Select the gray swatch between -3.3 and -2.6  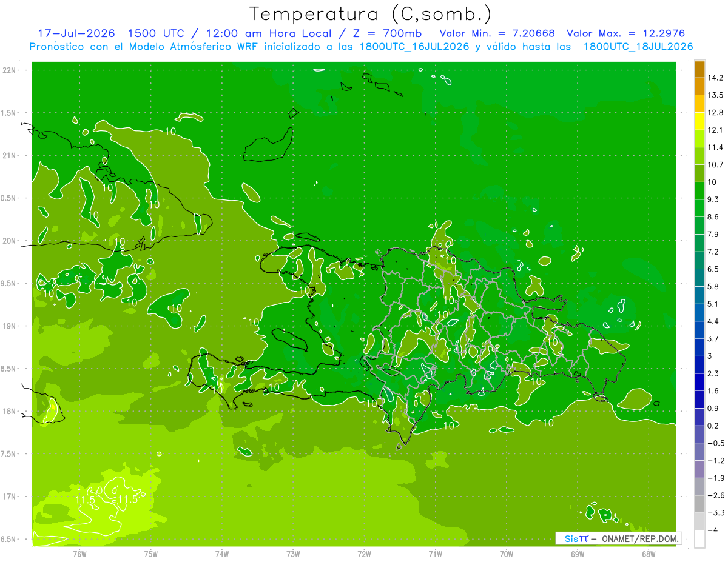699,504
